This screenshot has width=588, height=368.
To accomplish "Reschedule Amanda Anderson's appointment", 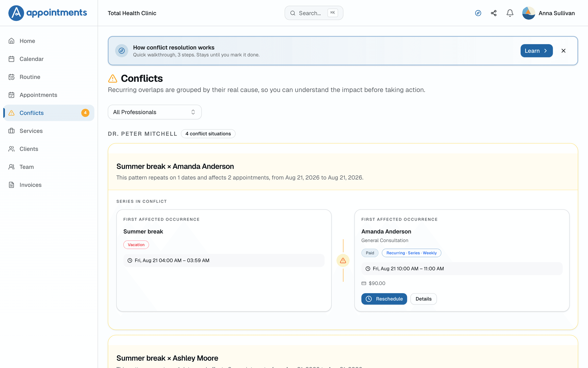I will (x=384, y=299).
